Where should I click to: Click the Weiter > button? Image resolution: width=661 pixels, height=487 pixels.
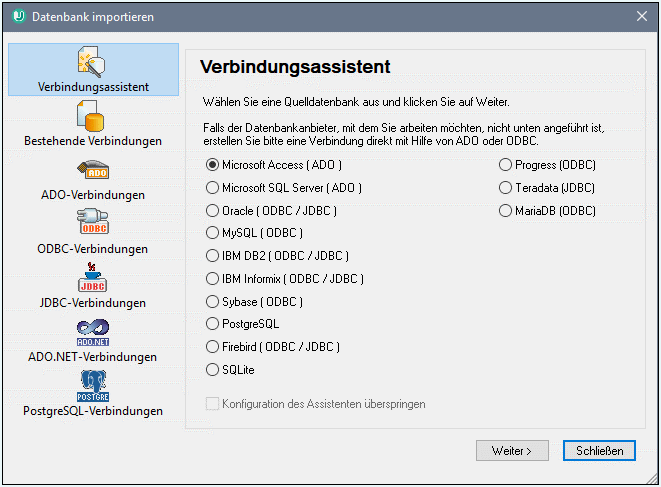click(x=512, y=451)
